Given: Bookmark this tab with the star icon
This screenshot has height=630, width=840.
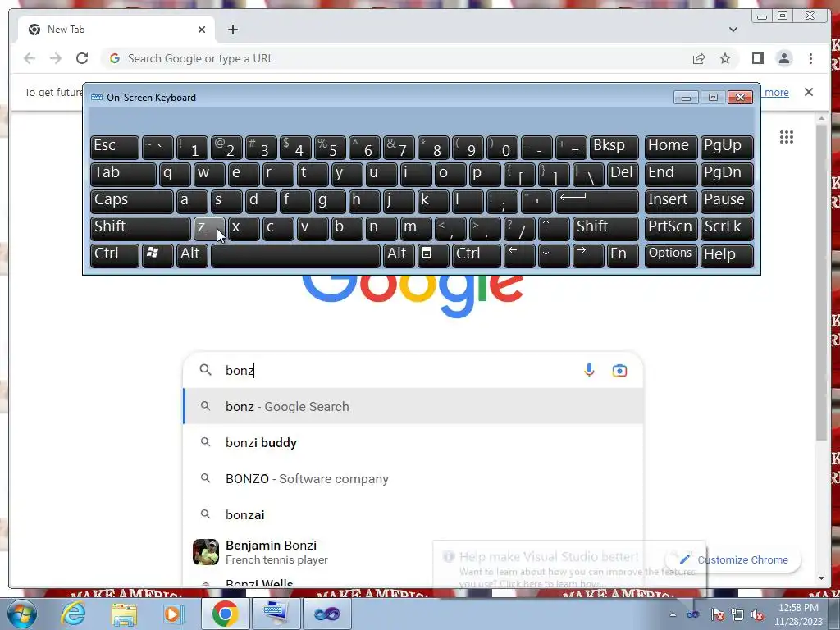Looking at the screenshot, I should coord(725,58).
